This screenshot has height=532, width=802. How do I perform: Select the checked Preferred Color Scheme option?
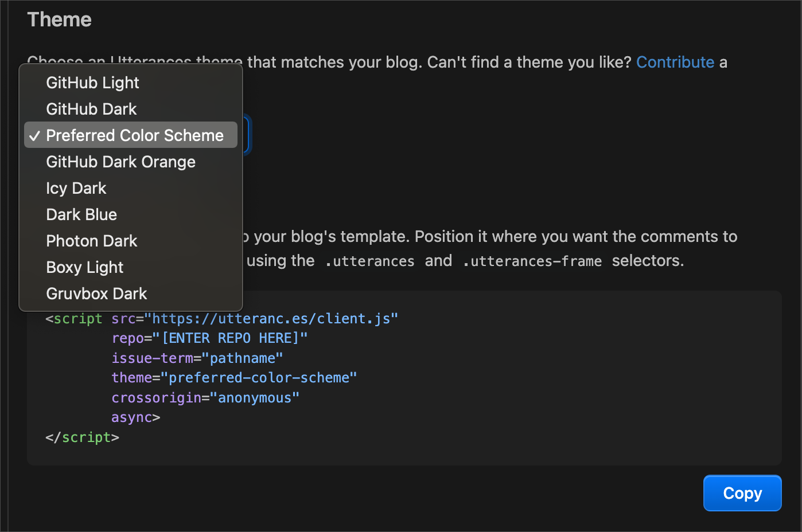click(131, 135)
